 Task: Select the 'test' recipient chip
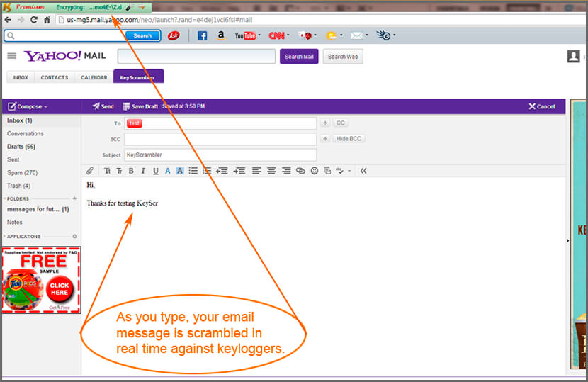pyautogui.click(x=135, y=123)
